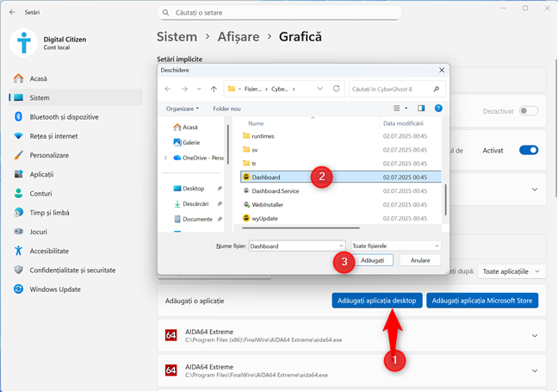Click the Windows Update icon
Viewport: 558px width, 392px height.
[18, 289]
